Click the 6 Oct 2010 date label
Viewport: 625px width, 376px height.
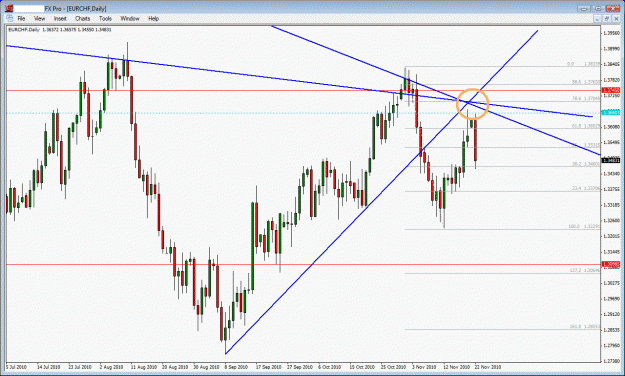(x=330, y=367)
